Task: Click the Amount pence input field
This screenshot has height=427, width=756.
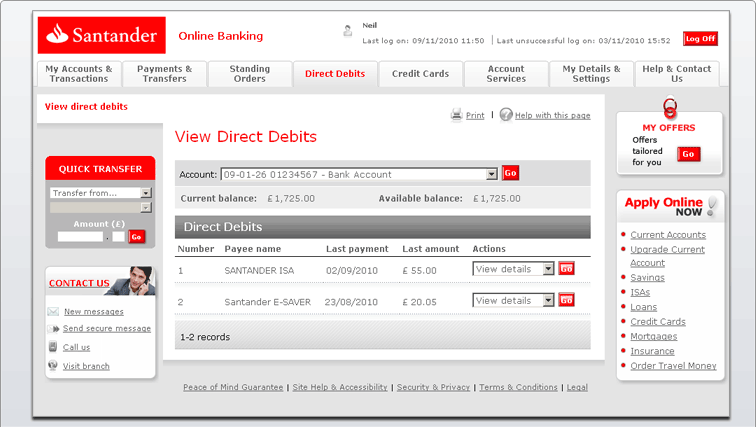Action: tap(118, 237)
